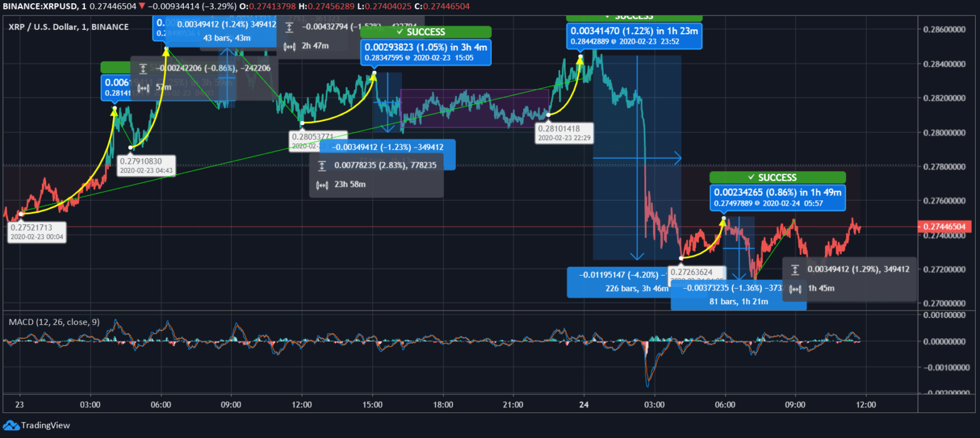This screenshot has height=438, width=980.
Task: Select the −0.00349412 (−1.23%) measurement label
Action: pyautogui.click(x=387, y=147)
